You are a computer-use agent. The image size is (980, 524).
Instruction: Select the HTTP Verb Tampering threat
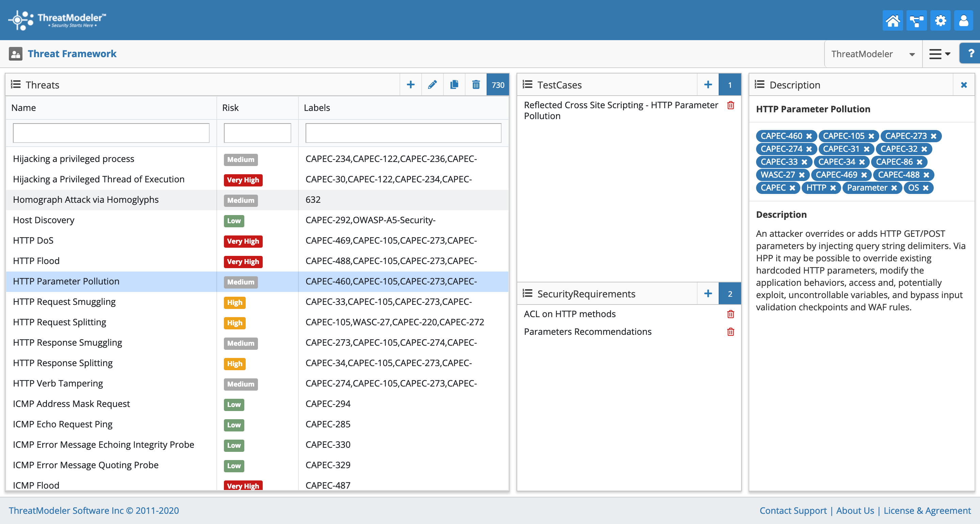point(257,383)
